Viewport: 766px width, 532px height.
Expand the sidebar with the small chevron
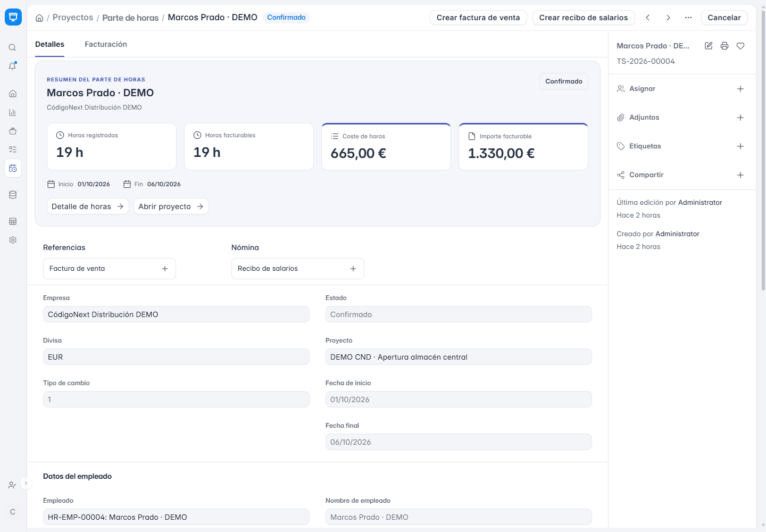(x=26, y=483)
